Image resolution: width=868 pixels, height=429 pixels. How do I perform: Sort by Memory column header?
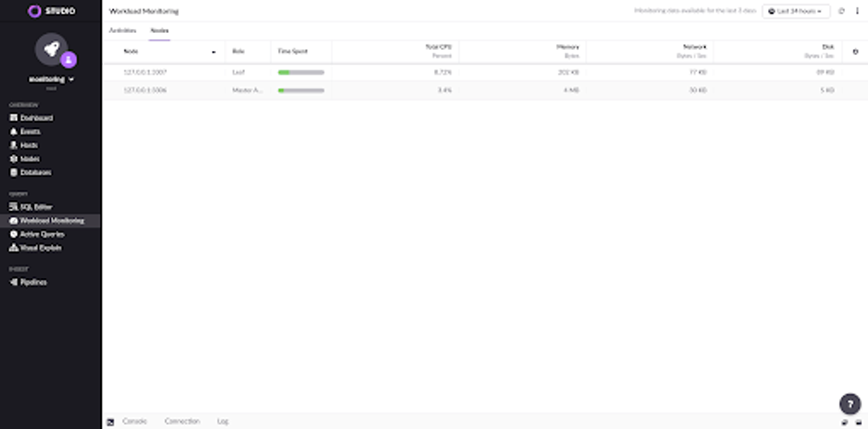(567, 47)
